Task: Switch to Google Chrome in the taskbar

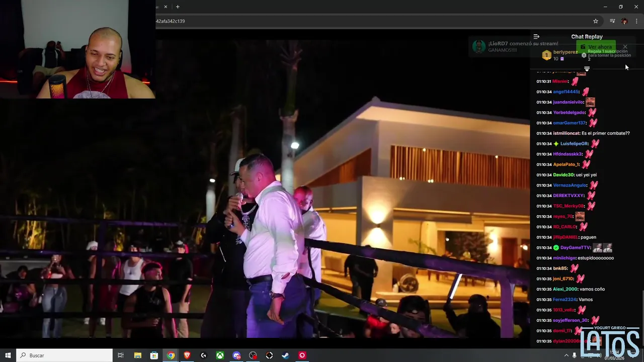Action: click(171, 355)
